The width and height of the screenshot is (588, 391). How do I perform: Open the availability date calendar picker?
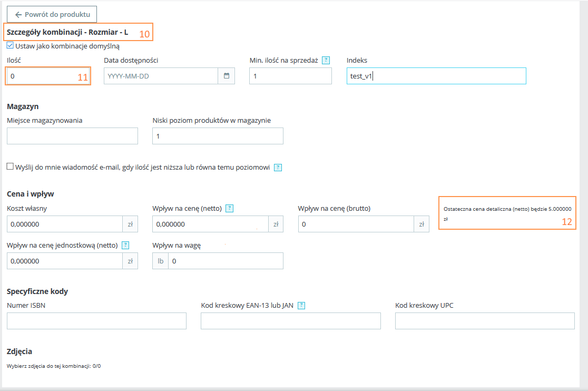point(227,76)
